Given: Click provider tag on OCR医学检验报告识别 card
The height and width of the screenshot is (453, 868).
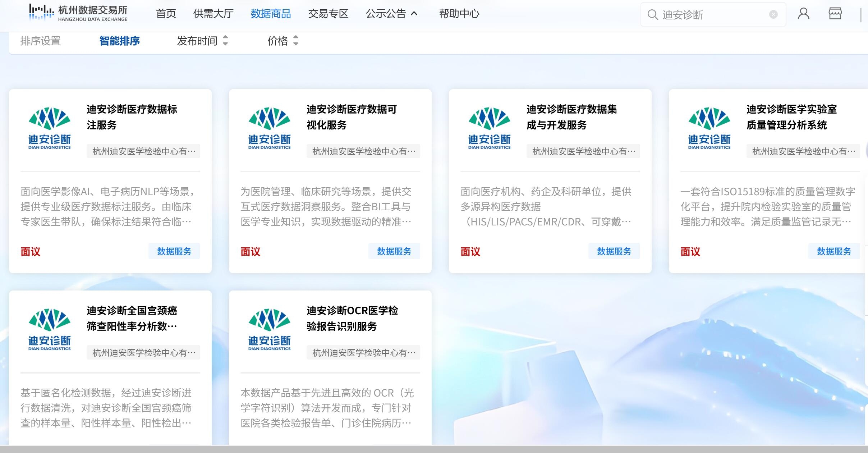Looking at the screenshot, I should click(x=363, y=353).
